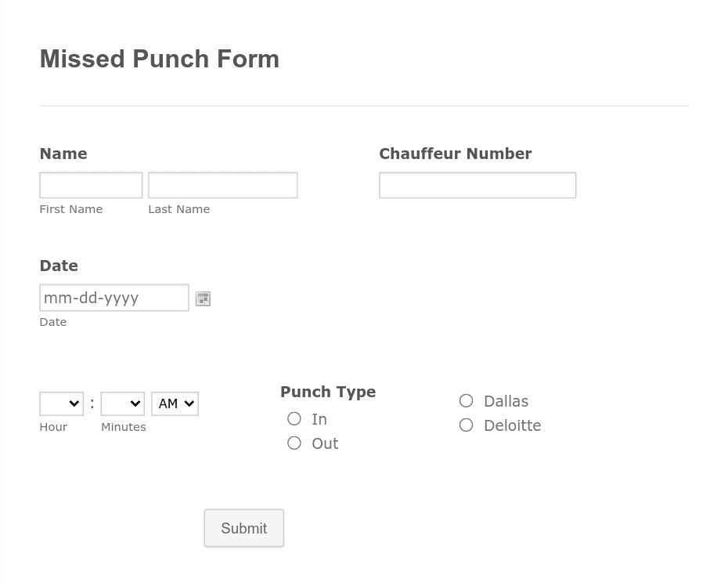Choose the Deloitte location
The width and height of the screenshot is (728, 586).
pos(466,425)
